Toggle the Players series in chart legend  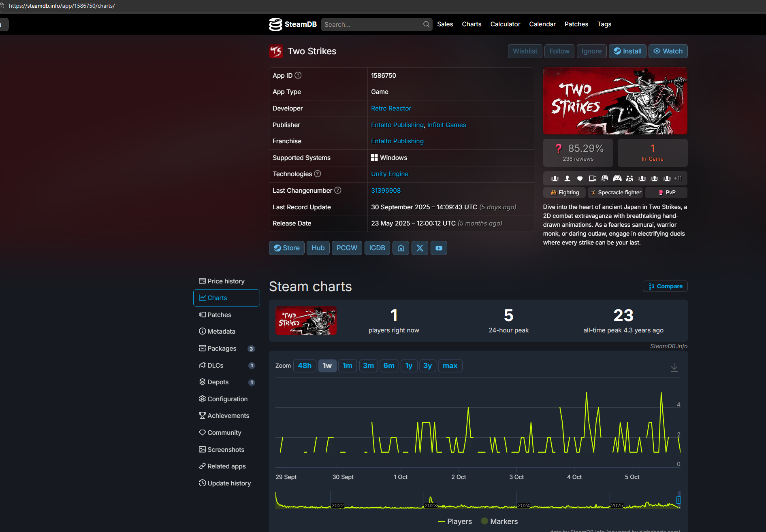[x=455, y=521]
